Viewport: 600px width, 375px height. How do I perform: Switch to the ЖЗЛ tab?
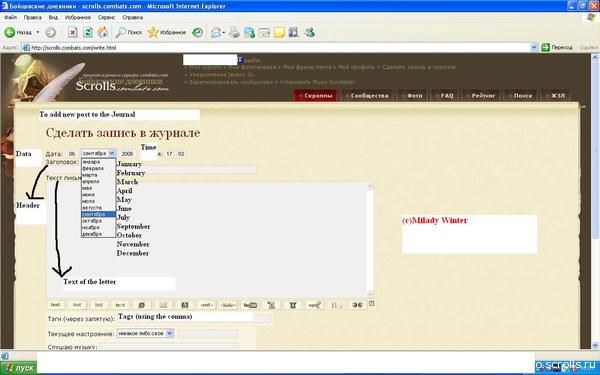click(x=555, y=96)
